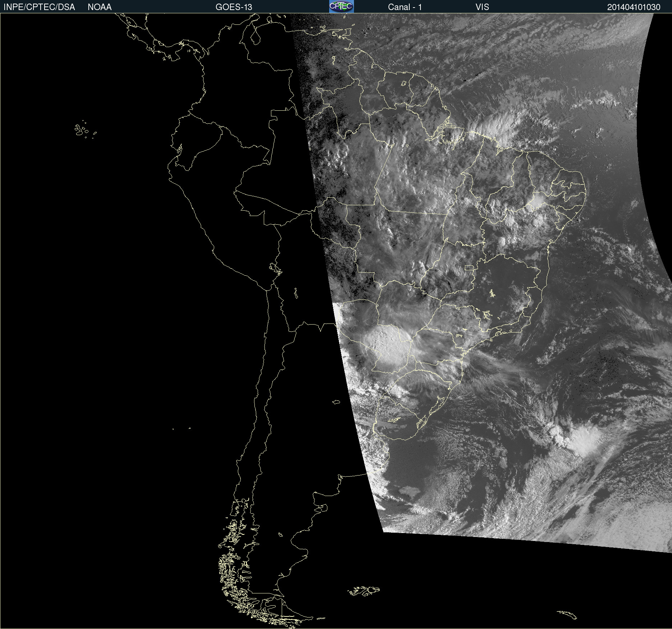Click the NOAA label in the header

pyautogui.click(x=100, y=7)
